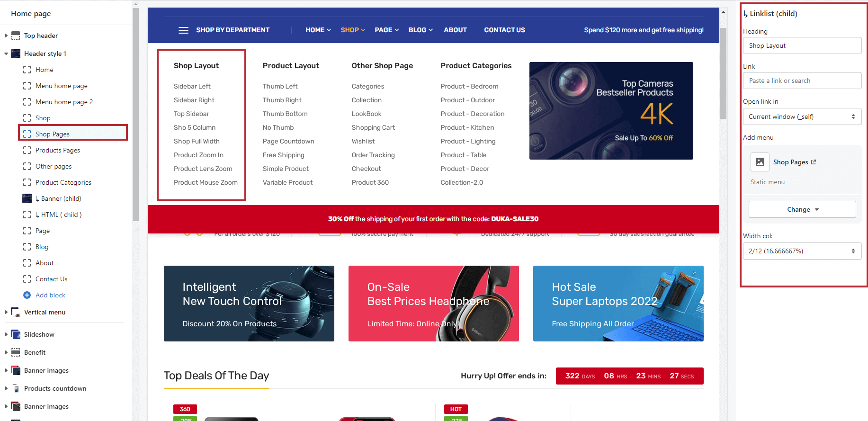Click the Products countdown section icon
The image size is (868, 421).
[x=16, y=388]
